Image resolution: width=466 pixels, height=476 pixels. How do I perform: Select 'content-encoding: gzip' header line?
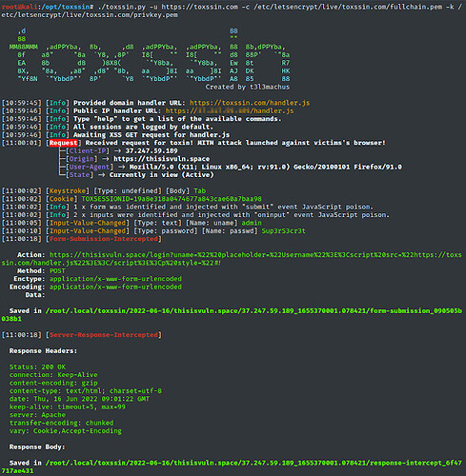point(53,383)
